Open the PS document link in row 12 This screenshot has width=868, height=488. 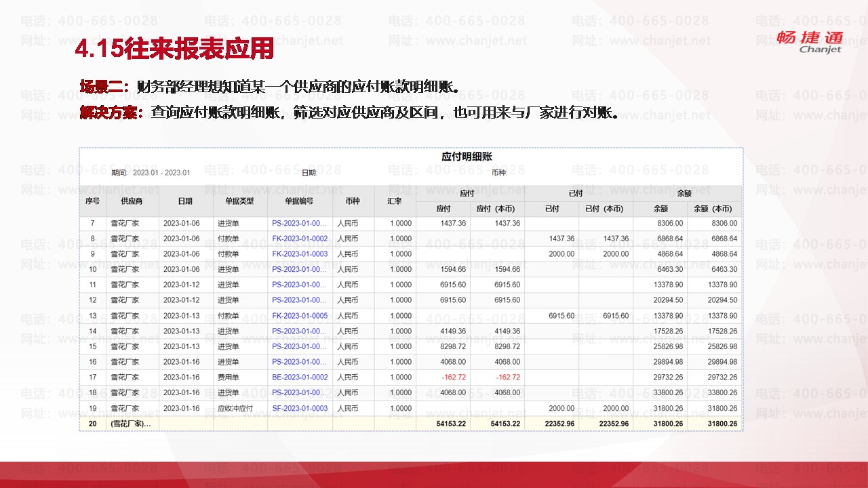click(x=300, y=300)
